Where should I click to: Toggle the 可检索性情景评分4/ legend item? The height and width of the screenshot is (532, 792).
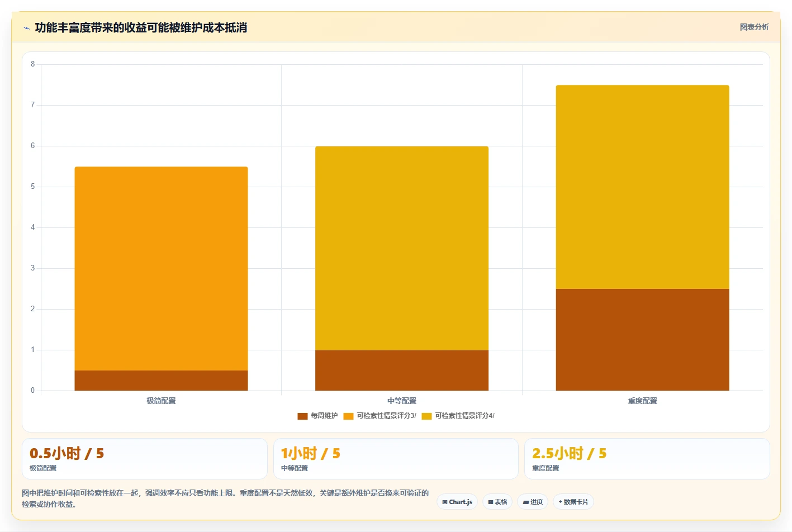click(x=458, y=416)
